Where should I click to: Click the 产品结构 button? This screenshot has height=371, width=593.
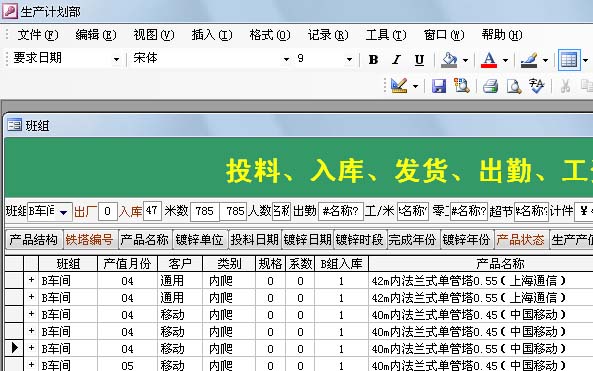click(x=34, y=239)
